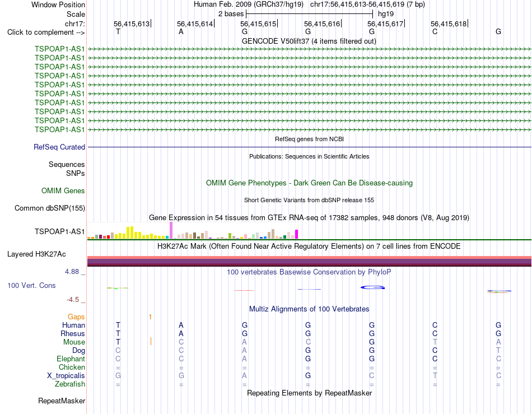Click the SNPs track label
Image resolution: width=532 pixels, height=414 pixels.
[x=76, y=174]
